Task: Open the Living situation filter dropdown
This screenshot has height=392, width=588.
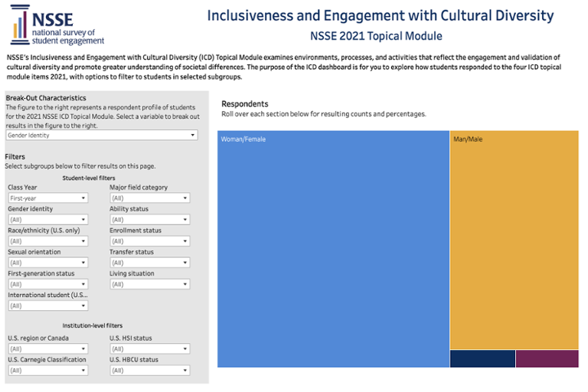Action: pos(150,284)
